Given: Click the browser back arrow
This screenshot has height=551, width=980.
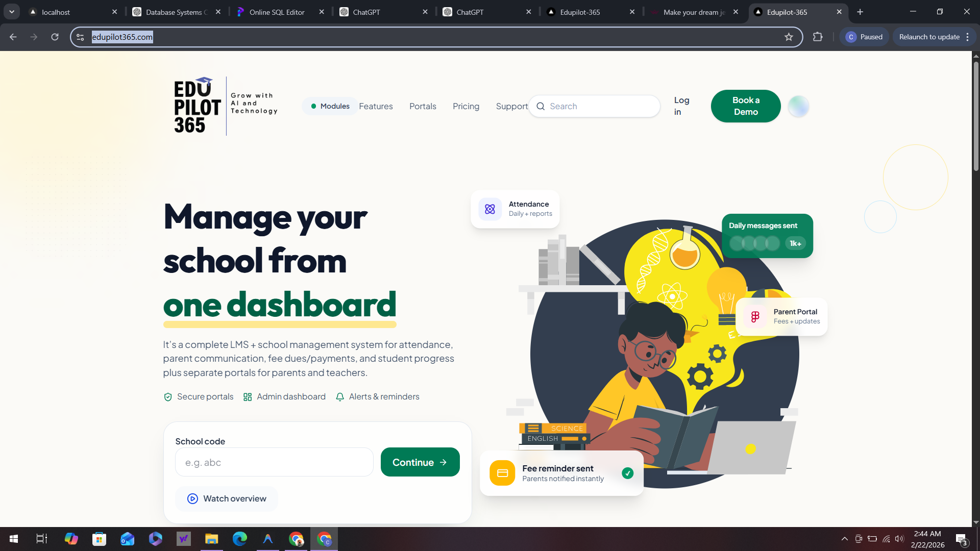Looking at the screenshot, I should (x=13, y=37).
